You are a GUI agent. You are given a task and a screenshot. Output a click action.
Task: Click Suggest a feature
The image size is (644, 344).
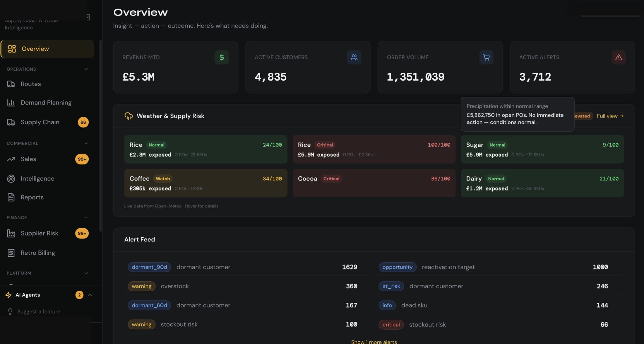[x=39, y=311]
